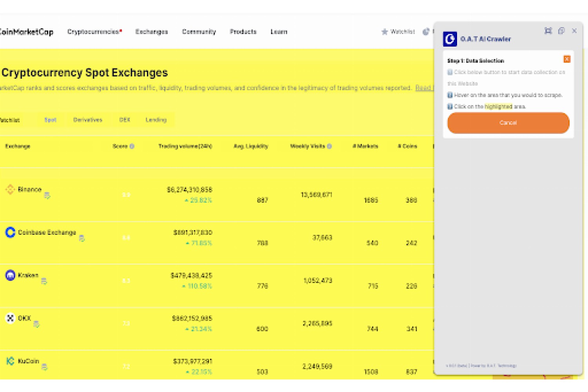This screenshot has height=392, width=588.
Task: Sort by the Score column header
Action: tap(120, 146)
